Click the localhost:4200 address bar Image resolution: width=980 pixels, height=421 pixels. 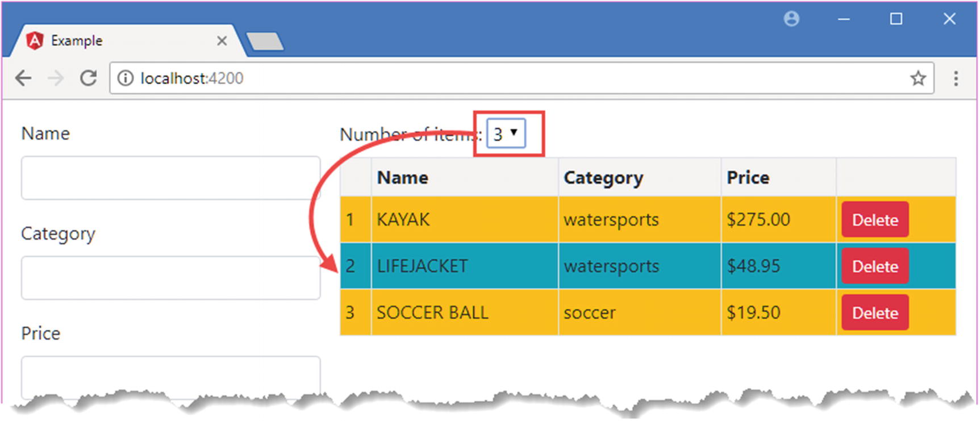(511, 78)
